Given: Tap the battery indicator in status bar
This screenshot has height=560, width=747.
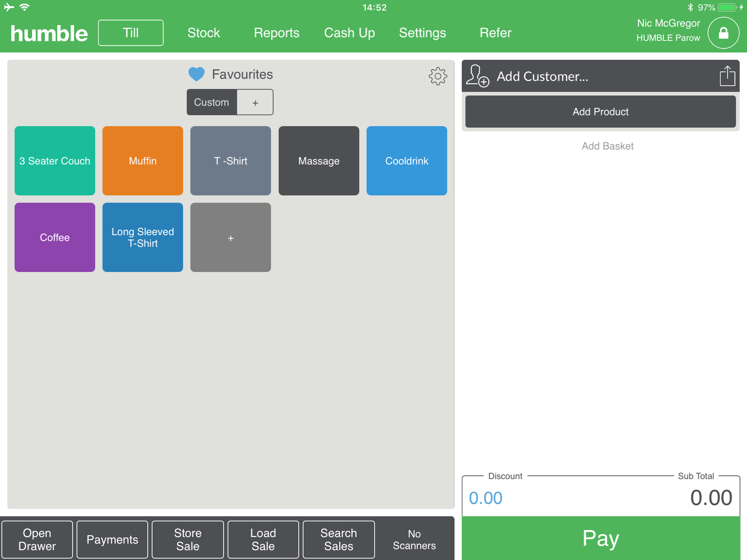Looking at the screenshot, I should [728, 7].
